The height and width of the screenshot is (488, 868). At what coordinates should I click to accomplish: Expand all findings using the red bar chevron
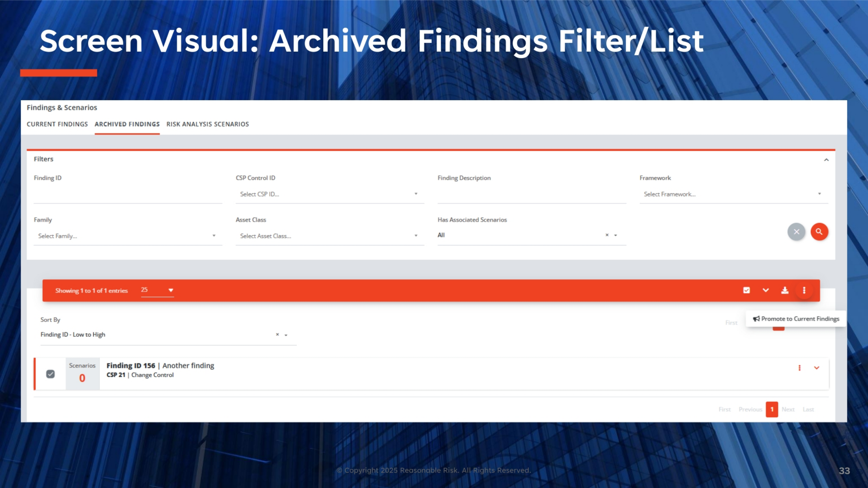tap(766, 290)
